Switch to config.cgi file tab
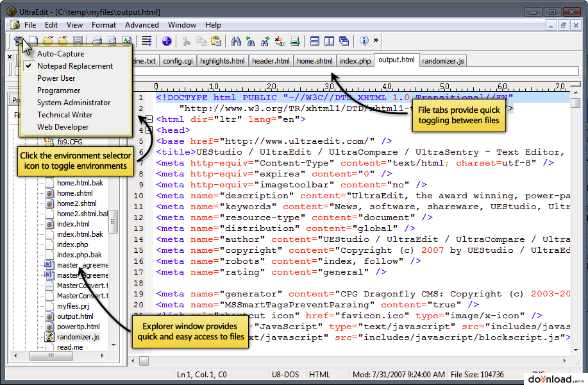The height and width of the screenshot is (385, 588). tap(178, 61)
